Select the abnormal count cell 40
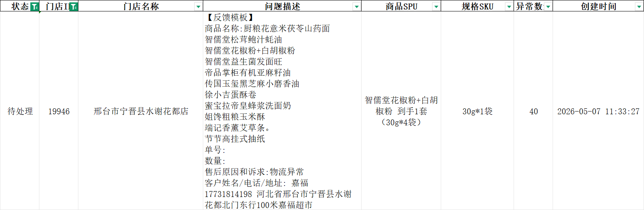This screenshot has width=644, height=210. 533,111
